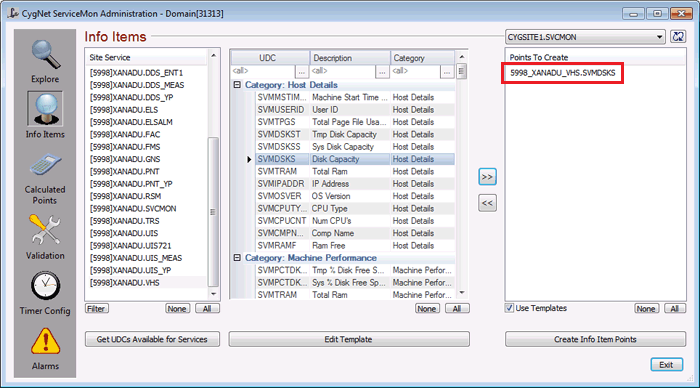This screenshot has height=388, width=700.
Task: Open the CYGSITE1.SVCMON dropdown
Action: coord(659,37)
